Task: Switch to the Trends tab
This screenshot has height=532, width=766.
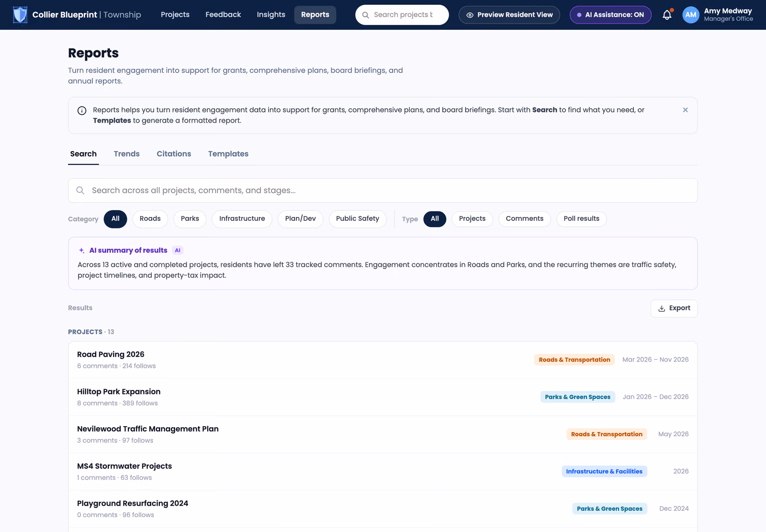Action: [127, 154]
